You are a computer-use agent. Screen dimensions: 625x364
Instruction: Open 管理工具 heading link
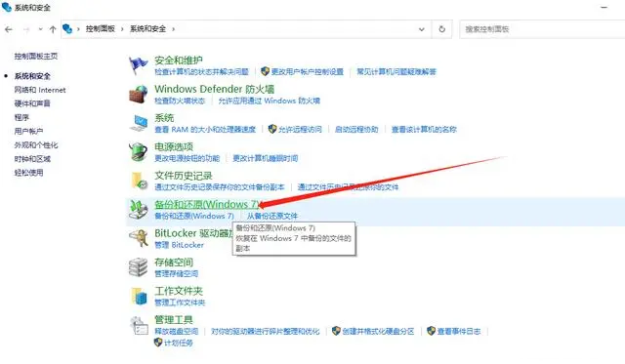(174, 319)
